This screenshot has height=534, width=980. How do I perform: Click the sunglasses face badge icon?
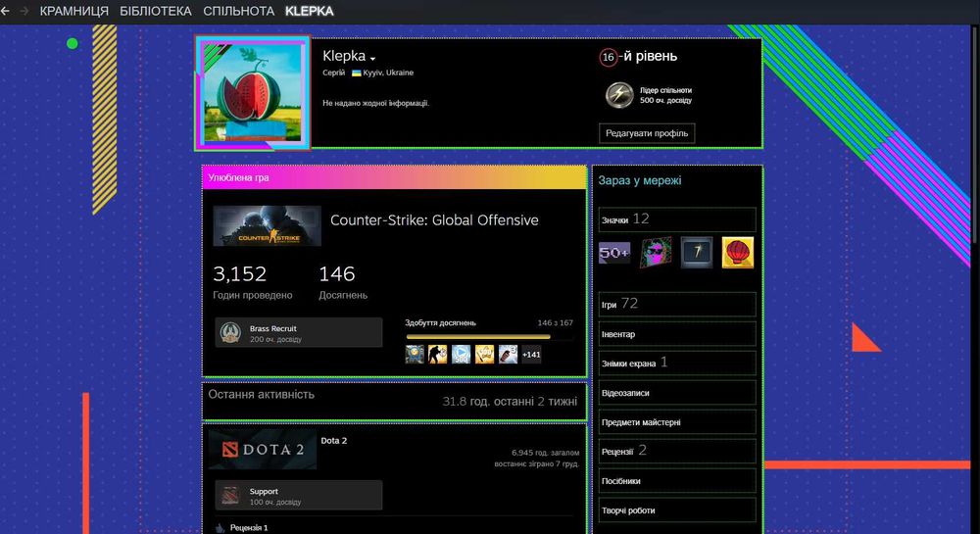656,253
